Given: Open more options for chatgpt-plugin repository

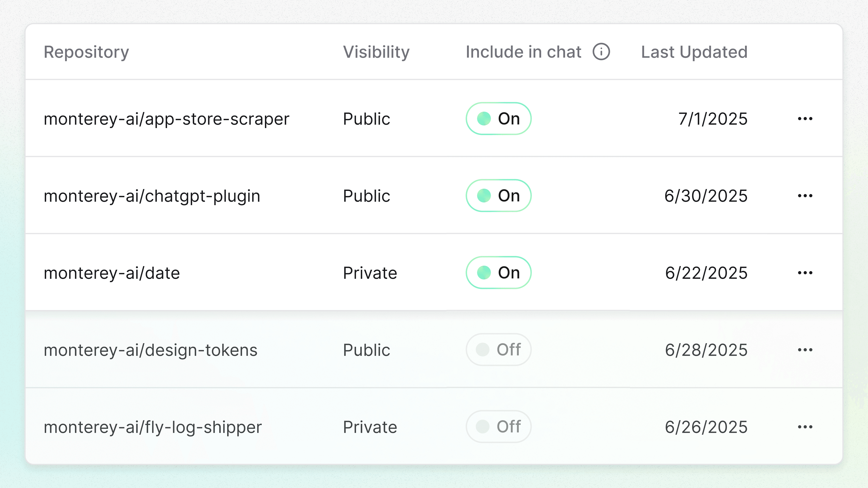Looking at the screenshot, I should 805,196.
